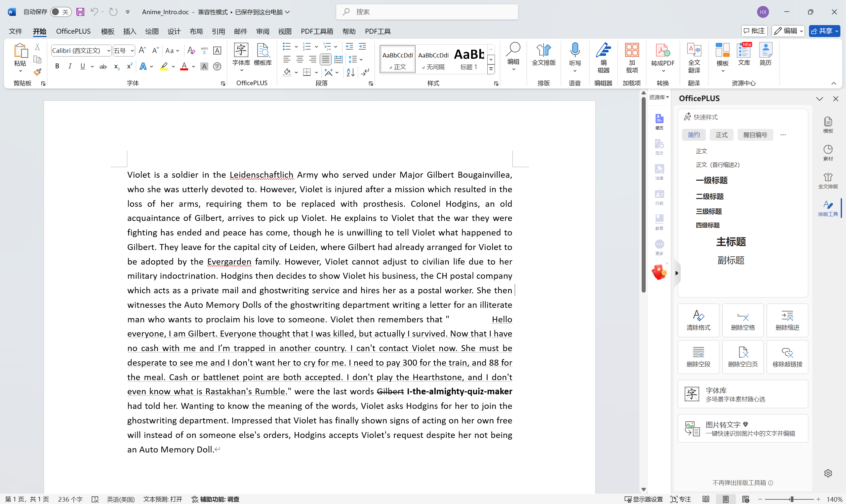Switch to the OfficePLUS ribbon tab
Screen dimensions: 846x504
(73, 31)
